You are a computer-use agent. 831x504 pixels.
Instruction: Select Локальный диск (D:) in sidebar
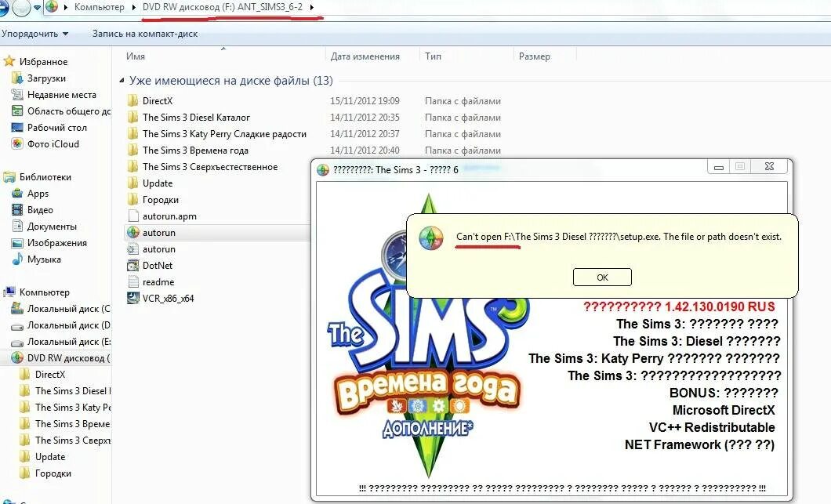(69, 325)
